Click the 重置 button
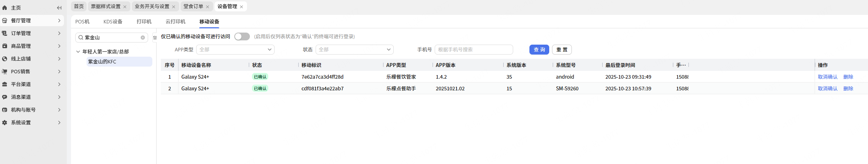 (562, 50)
